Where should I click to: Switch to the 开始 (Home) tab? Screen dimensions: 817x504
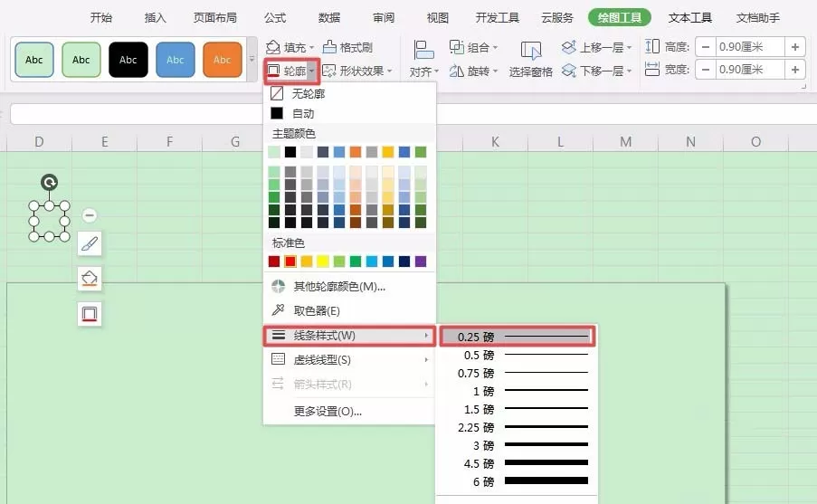pos(101,18)
